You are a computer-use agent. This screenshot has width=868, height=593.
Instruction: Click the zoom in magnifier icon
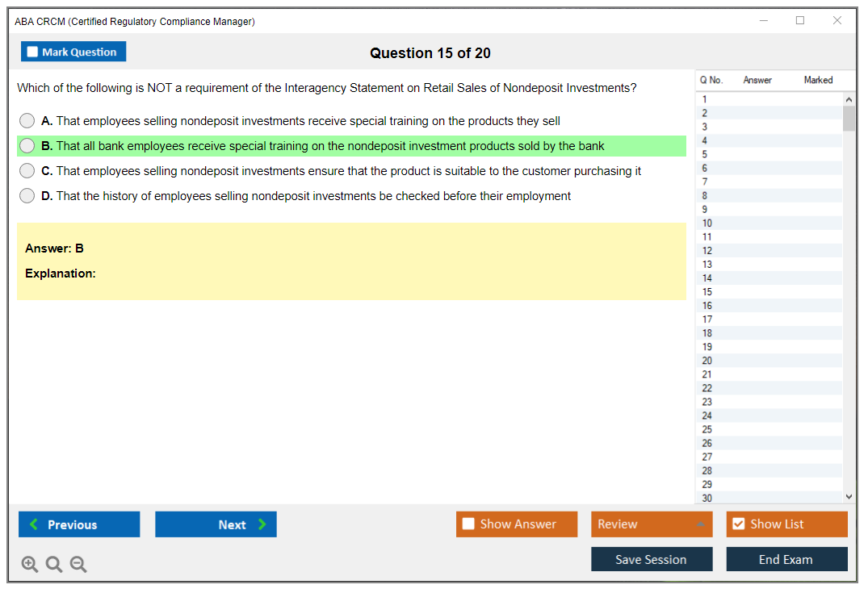tap(30, 565)
